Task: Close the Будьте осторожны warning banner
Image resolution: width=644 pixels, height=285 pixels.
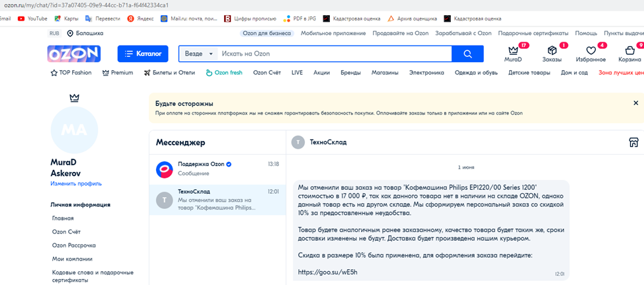Action: coord(636,103)
